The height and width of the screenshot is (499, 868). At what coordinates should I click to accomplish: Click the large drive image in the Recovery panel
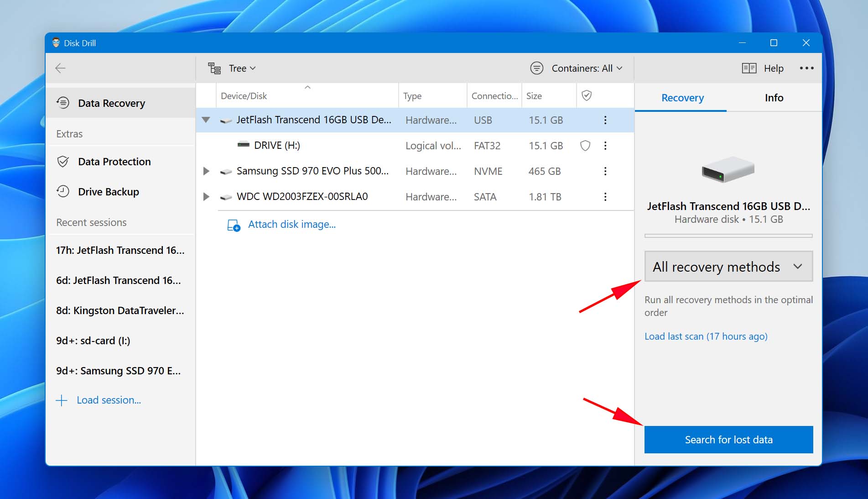[728, 169]
